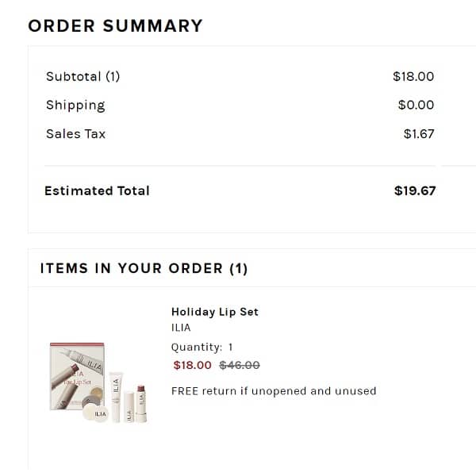Click the crossed-out $46.00 original price
Screen dimensions: 476x476
240,365
